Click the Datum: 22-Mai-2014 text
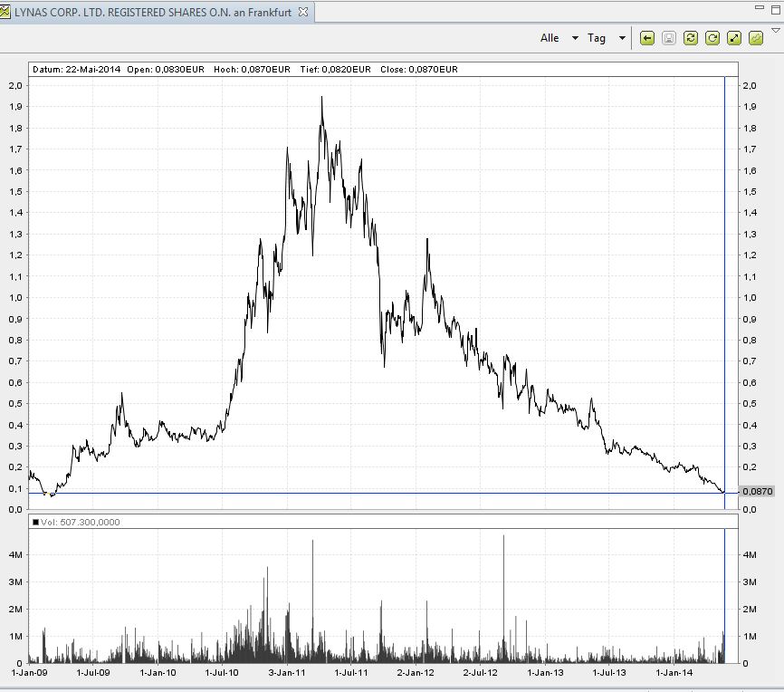The image size is (784, 692). (x=77, y=70)
